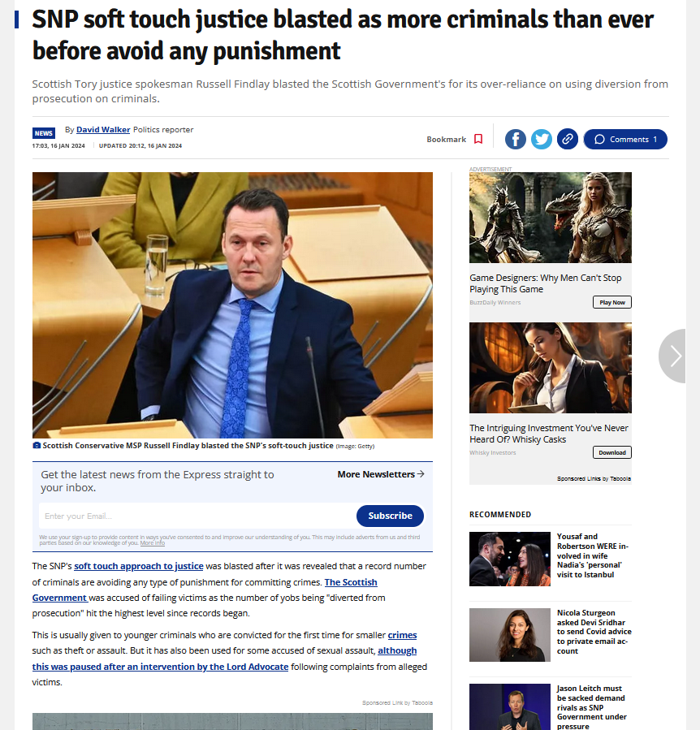
Task: Focus the Enter your Email field
Action: [197, 516]
